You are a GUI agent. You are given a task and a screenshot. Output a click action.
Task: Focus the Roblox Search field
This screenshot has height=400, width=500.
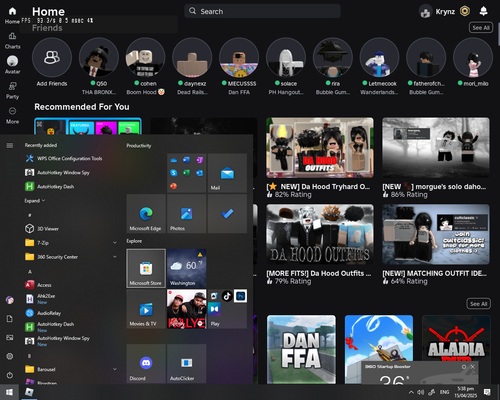pos(262,11)
